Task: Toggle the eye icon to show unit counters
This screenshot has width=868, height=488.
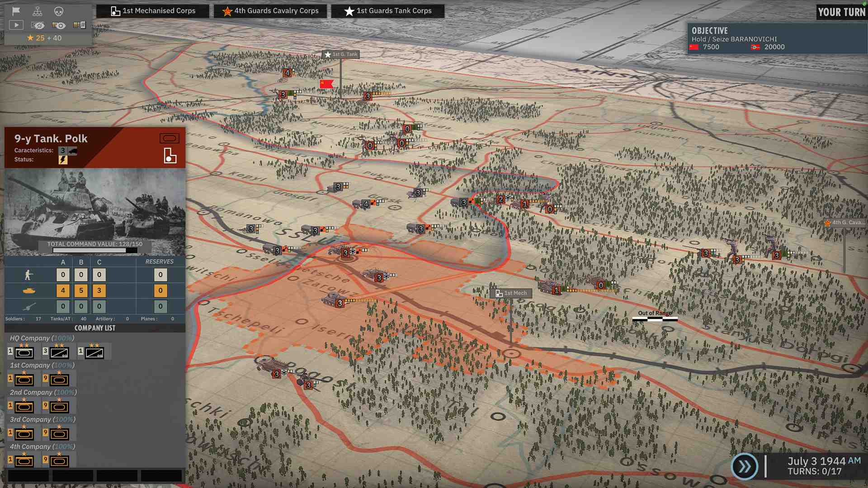Action: 59,25
